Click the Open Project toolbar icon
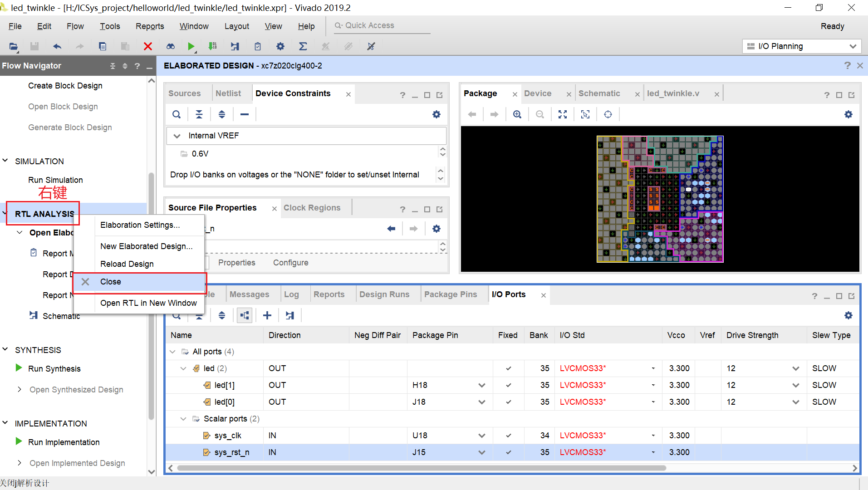868x490 pixels. [13, 46]
